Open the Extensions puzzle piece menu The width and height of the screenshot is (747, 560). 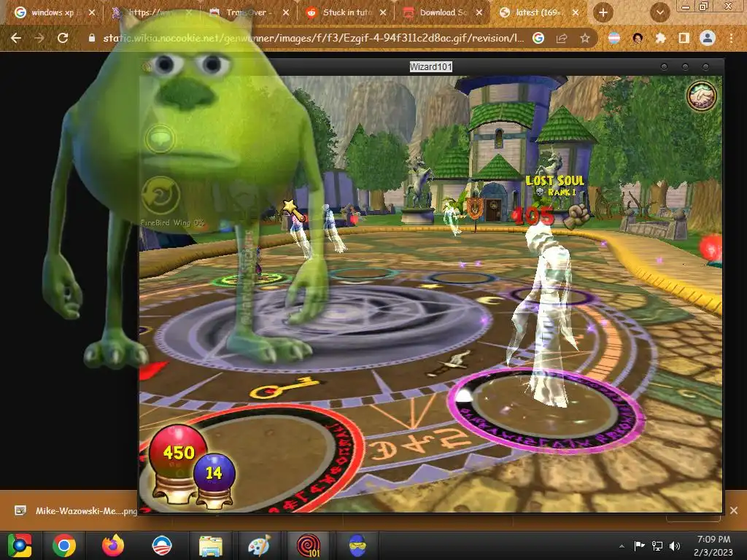pos(660,38)
